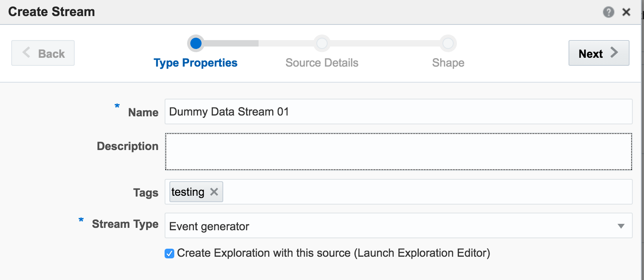Switch to the Type Properties step label
Image resolution: width=644 pixels, height=280 pixels.
point(196,63)
